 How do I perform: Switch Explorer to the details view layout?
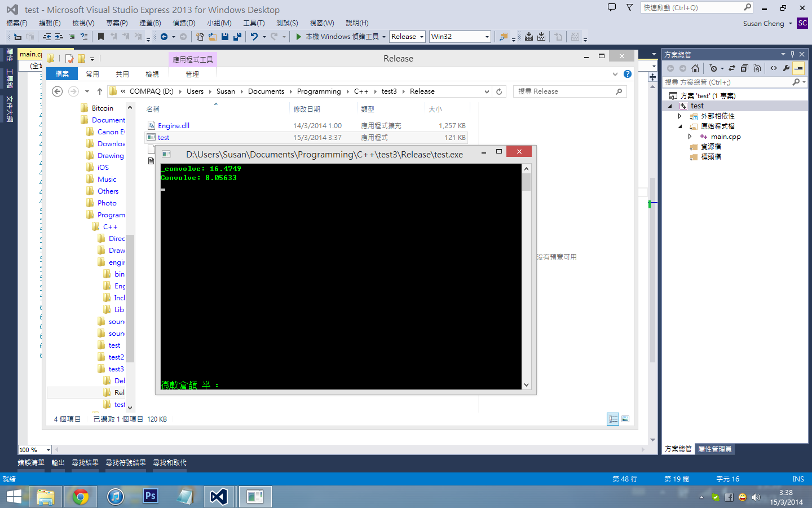pyautogui.click(x=613, y=419)
